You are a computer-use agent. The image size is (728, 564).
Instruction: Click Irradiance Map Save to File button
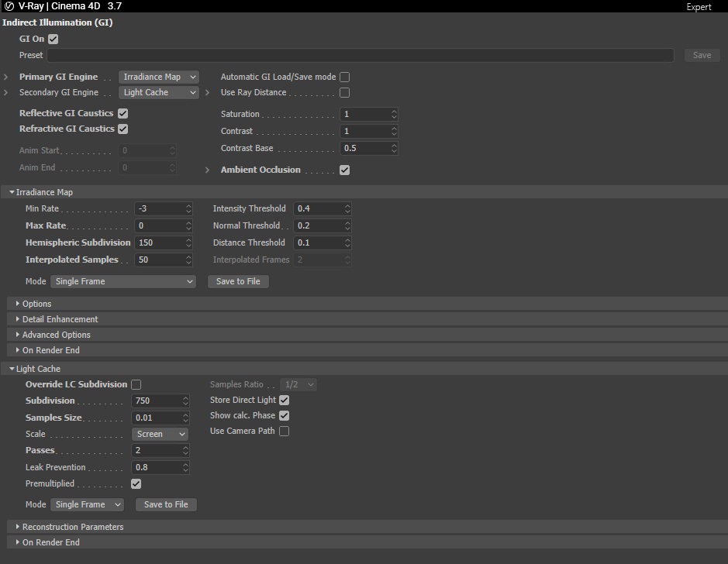click(238, 281)
